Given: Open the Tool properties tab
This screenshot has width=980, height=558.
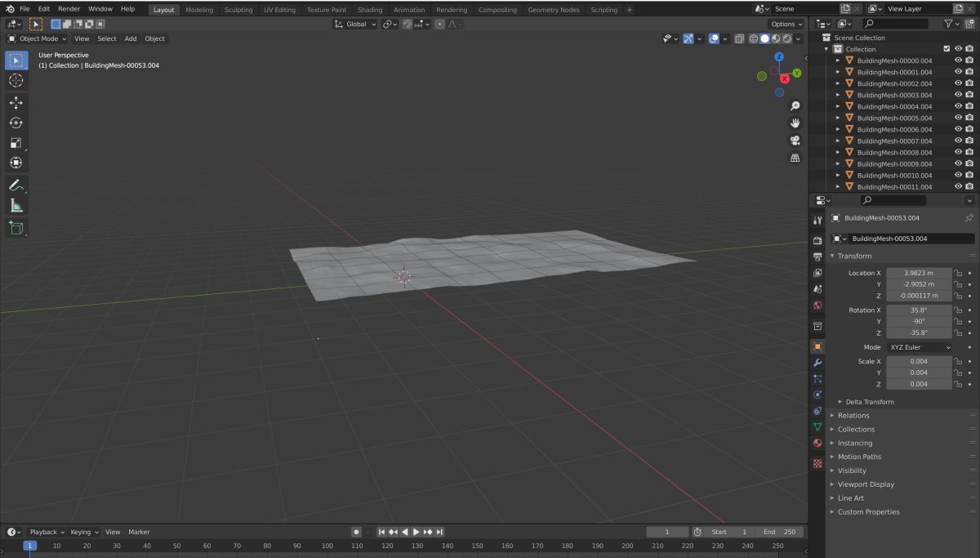Looking at the screenshot, I should coord(817,221).
